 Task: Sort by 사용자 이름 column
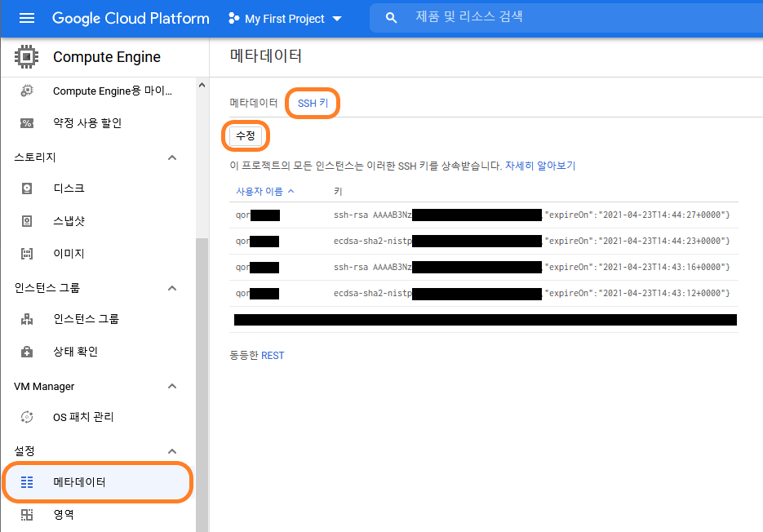click(264, 191)
